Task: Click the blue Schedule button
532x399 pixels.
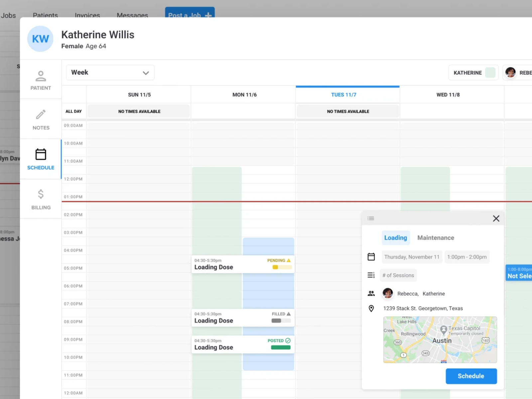Action: coord(471,376)
